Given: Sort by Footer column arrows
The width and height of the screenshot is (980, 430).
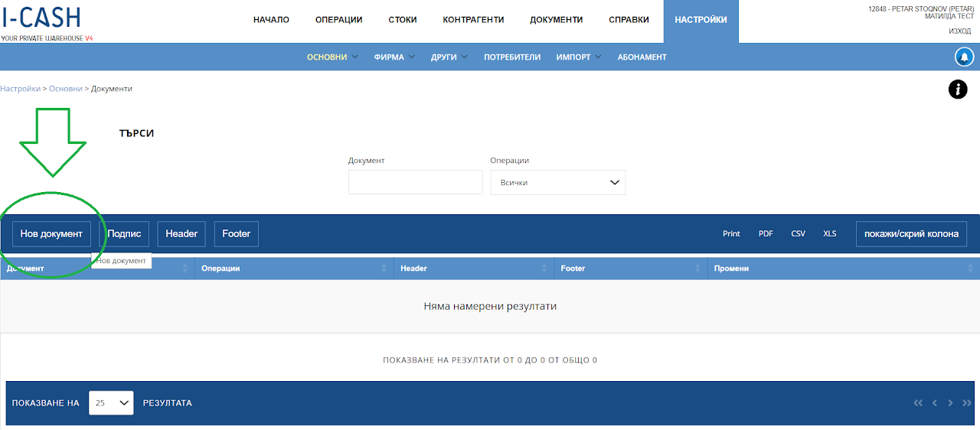Looking at the screenshot, I should [698, 269].
